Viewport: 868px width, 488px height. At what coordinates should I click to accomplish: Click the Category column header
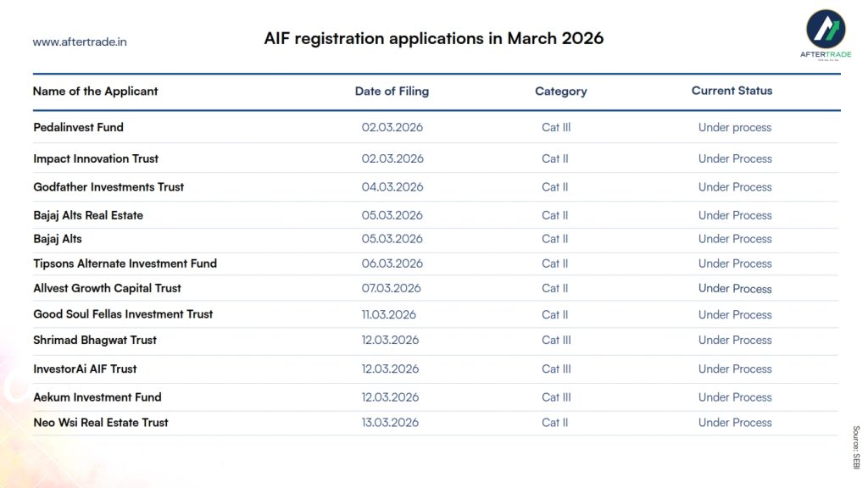pos(560,91)
